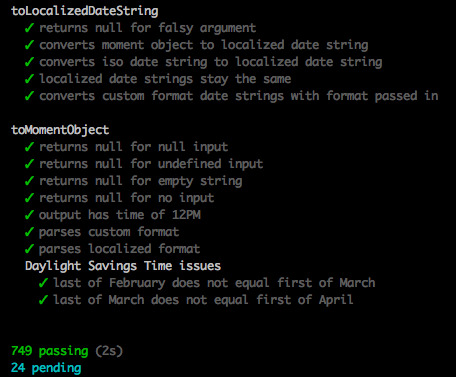Click checkmark beside 'returns null for falsy argument'

[x=29, y=28]
